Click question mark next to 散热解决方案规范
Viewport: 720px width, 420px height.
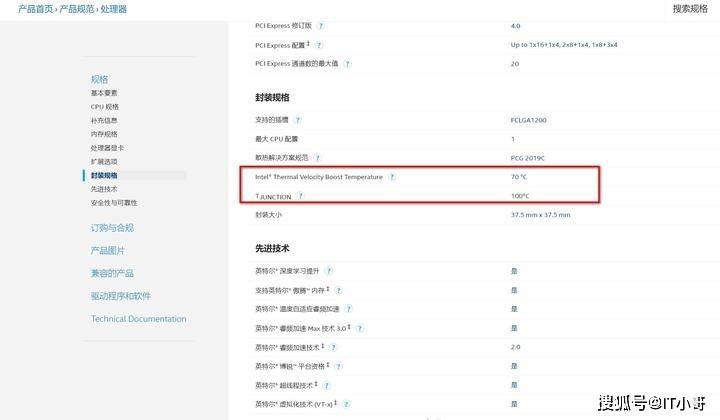pos(317,158)
